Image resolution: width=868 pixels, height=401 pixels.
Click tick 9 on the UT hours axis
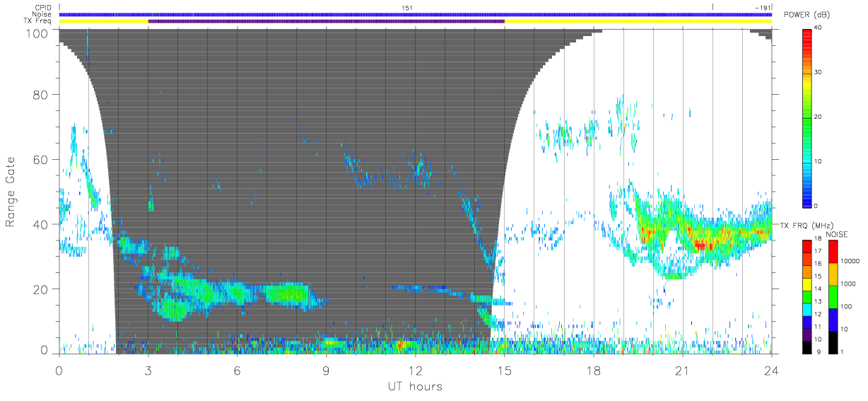[x=326, y=371]
